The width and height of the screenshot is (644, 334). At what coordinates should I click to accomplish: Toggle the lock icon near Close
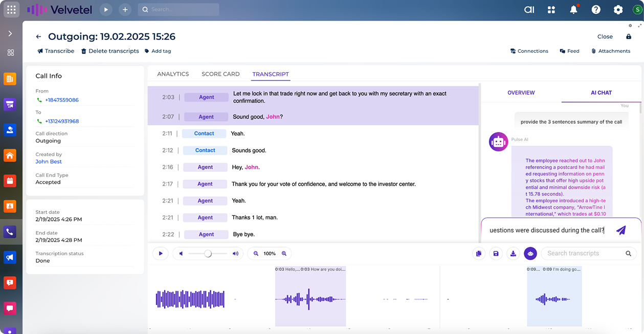pyautogui.click(x=629, y=37)
